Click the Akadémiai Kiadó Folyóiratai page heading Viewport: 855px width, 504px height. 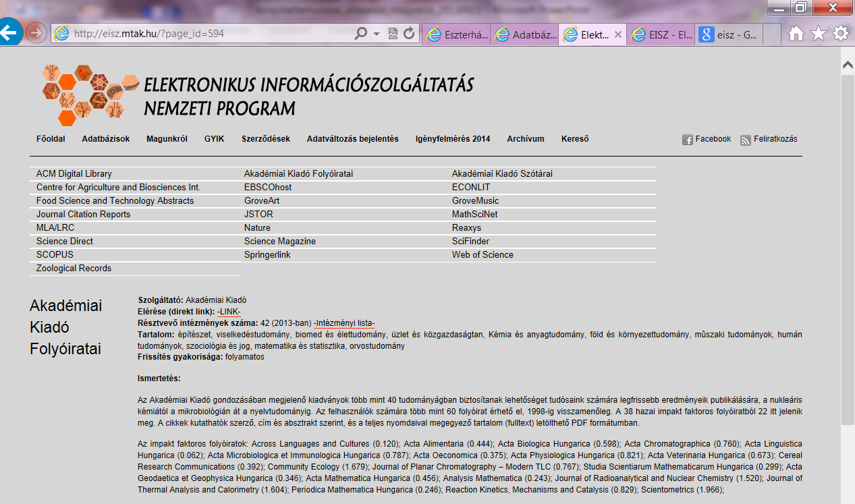pos(66,327)
